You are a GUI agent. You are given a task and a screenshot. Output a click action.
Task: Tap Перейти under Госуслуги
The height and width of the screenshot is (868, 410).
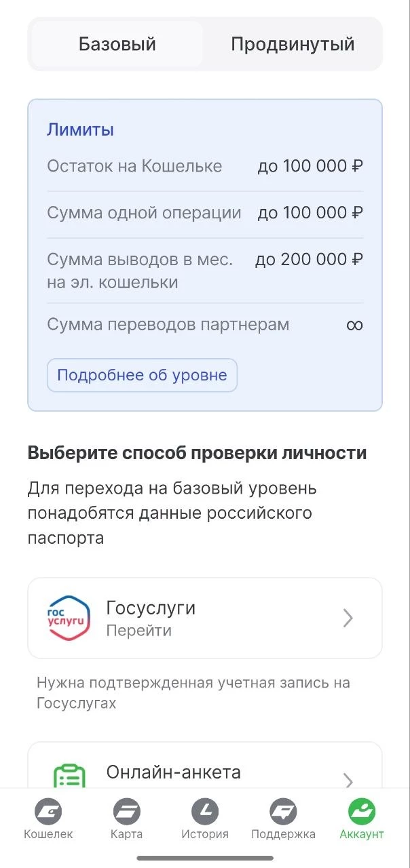coord(132,631)
